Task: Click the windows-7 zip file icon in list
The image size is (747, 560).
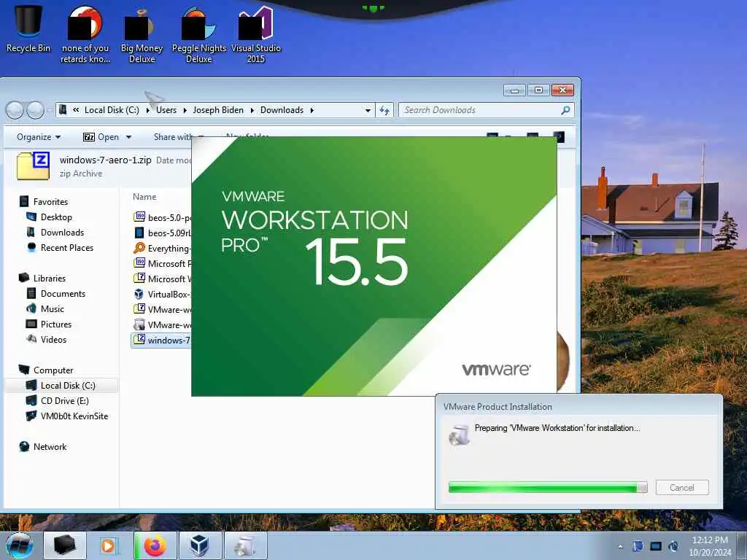Action: pyautogui.click(x=139, y=340)
